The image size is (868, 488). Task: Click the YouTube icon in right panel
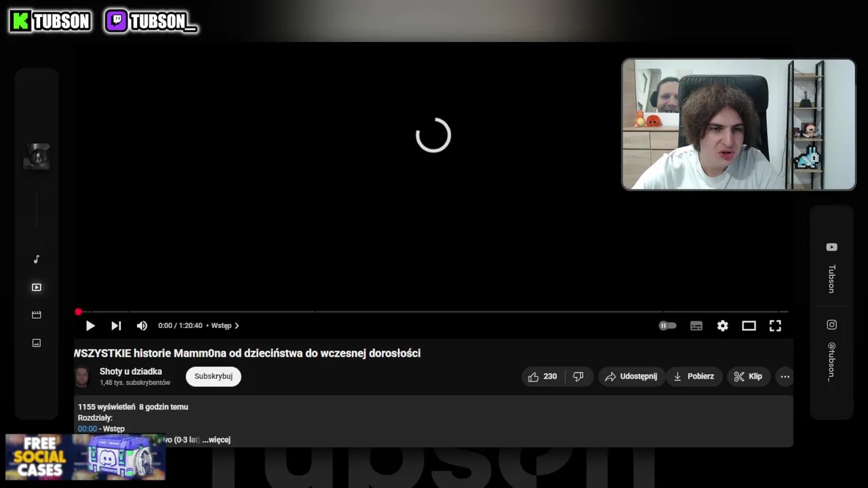832,247
